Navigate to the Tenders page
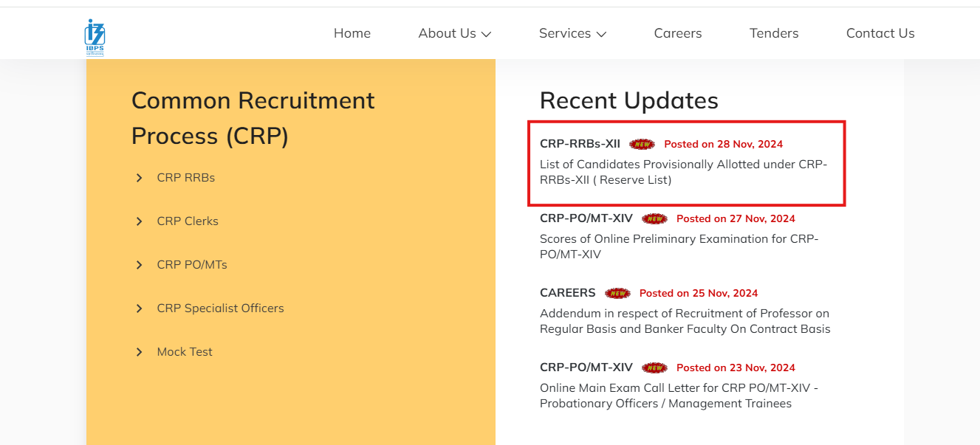Image resolution: width=980 pixels, height=445 pixels. 774,32
